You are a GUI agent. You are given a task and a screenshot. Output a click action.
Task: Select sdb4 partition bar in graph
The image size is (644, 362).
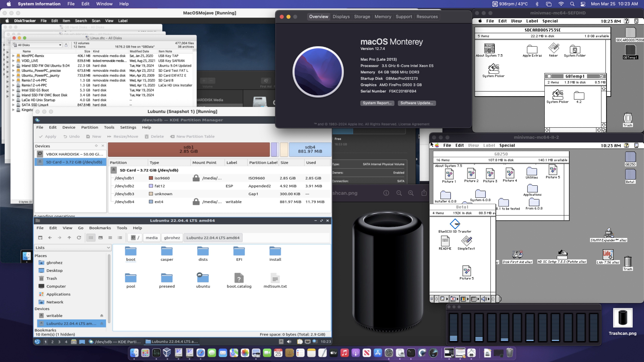[310, 149]
